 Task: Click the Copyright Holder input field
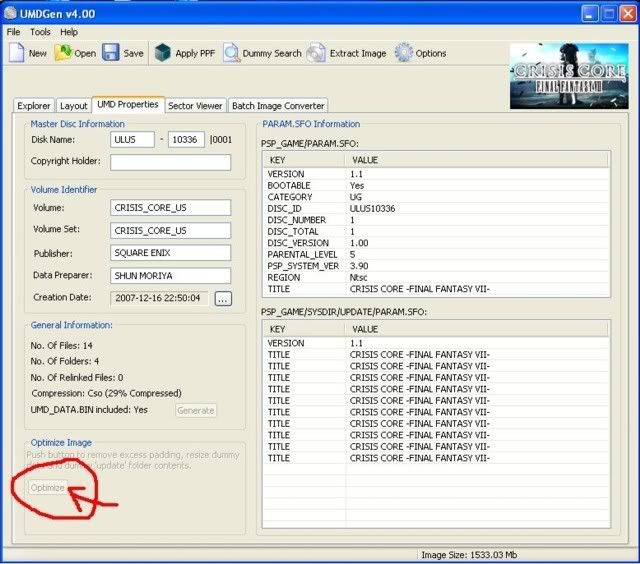pos(170,162)
